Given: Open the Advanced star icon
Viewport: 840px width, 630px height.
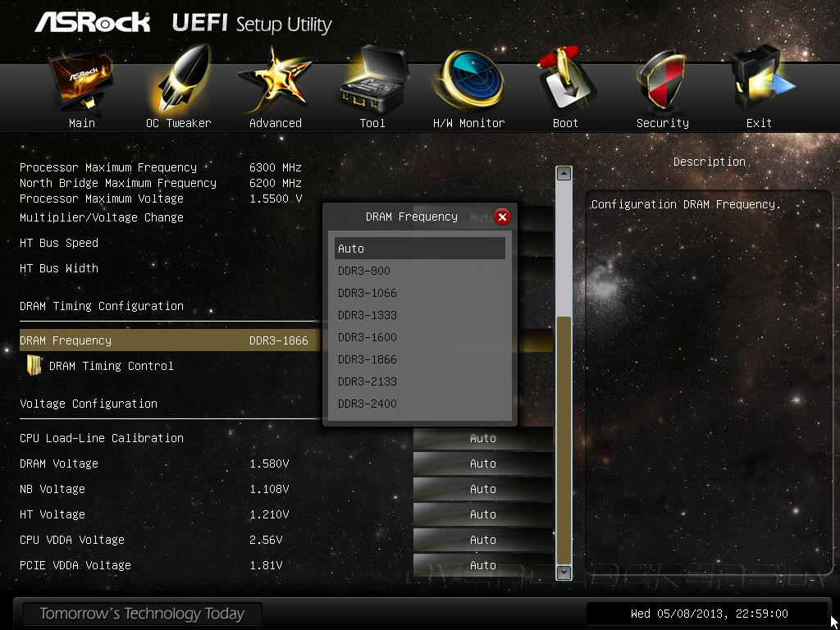Looking at the screenshot, I should [x=275, y=80].
